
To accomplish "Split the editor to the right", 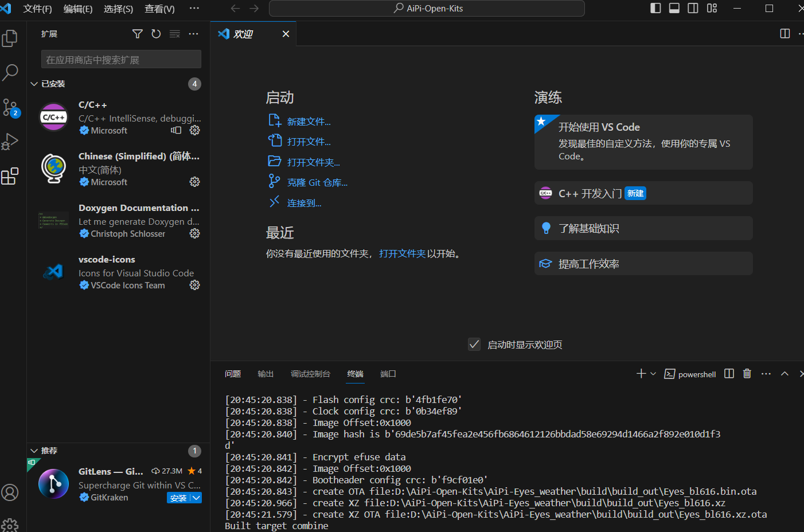I will [x=785, y=34].
